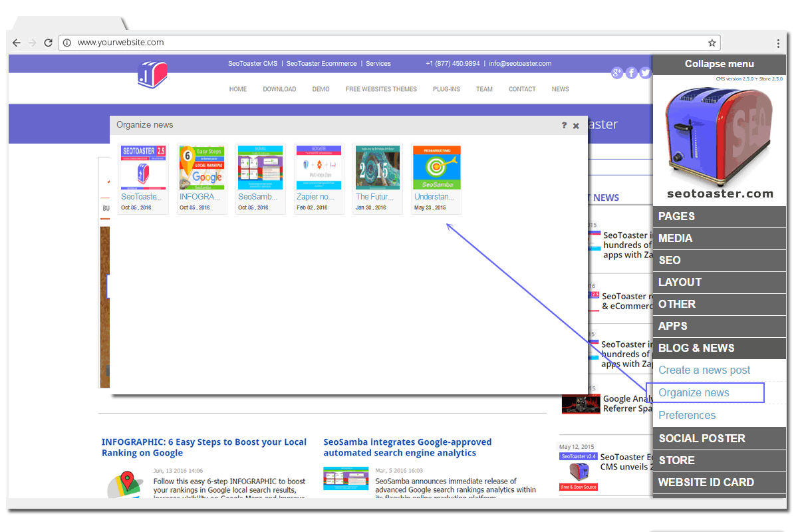Open the Twitter social icon
This screenshot has height=532, width=798.
pos(646,72)
